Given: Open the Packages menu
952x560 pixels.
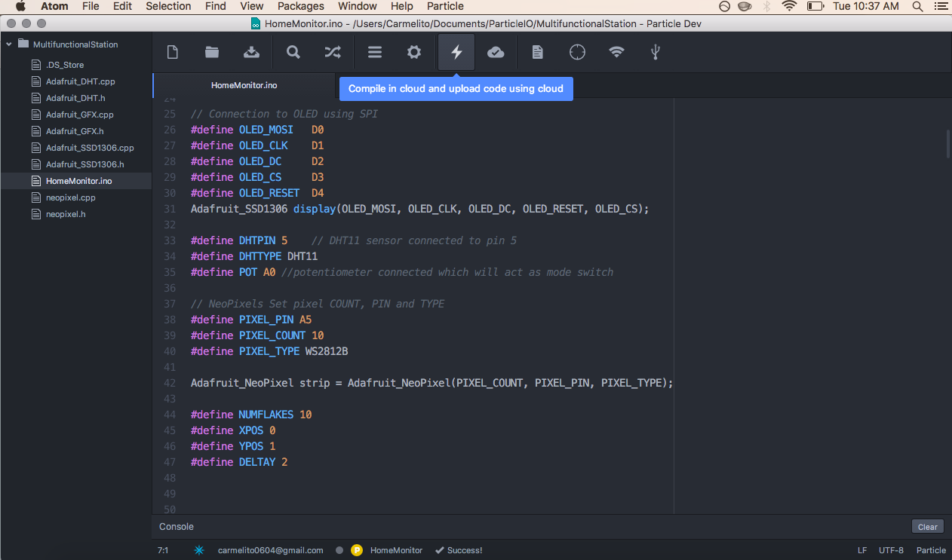Looking at the screenshot, I should click(x=301, y=6).
